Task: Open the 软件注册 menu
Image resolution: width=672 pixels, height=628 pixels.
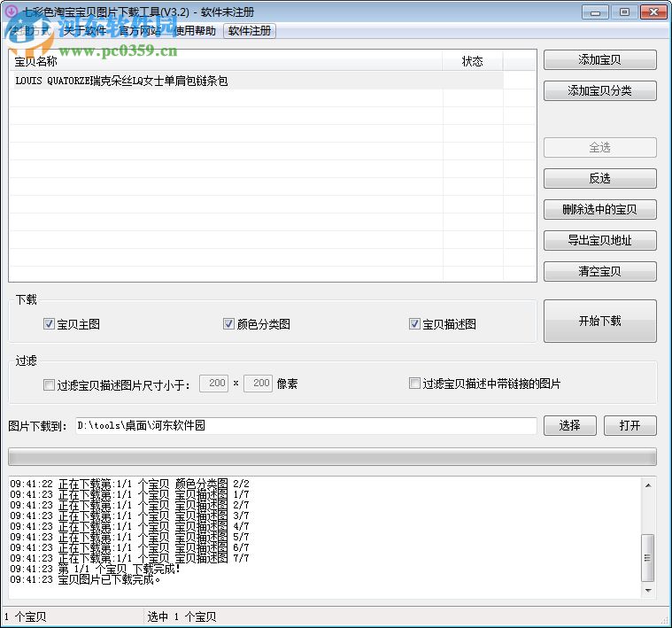Action: click(x=250, y=31)
